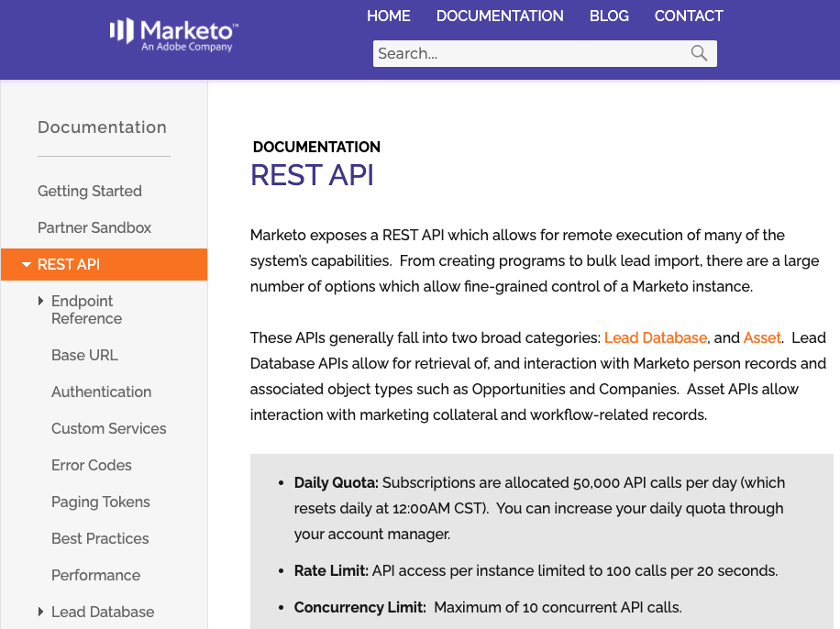Screen dimensions: 840x629
Task: Follow the orange Lead Database link
Action: [656, 337]
